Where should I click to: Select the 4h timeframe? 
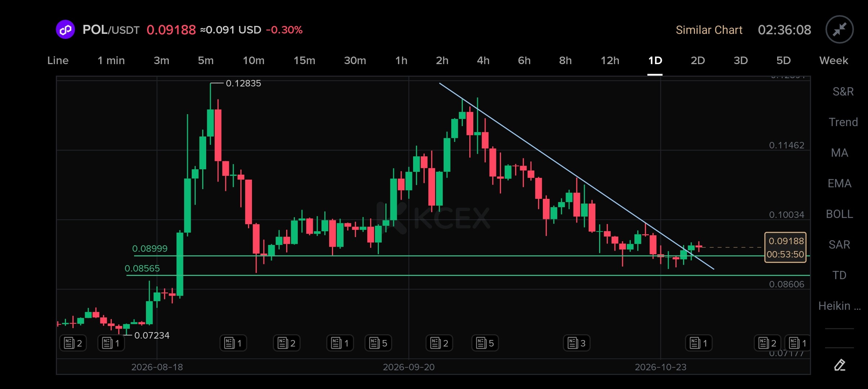tap(483, 61)
